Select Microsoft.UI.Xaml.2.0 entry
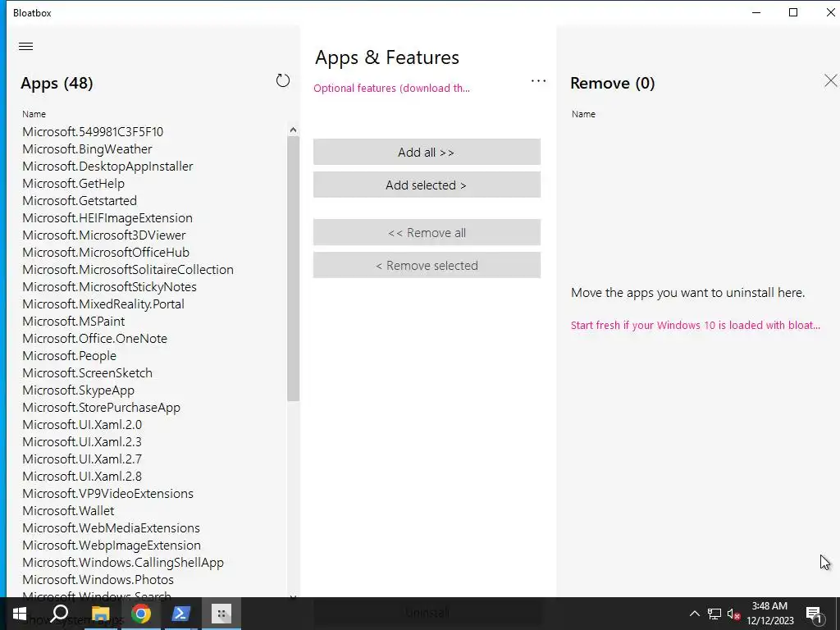 [x=82, y=425]
